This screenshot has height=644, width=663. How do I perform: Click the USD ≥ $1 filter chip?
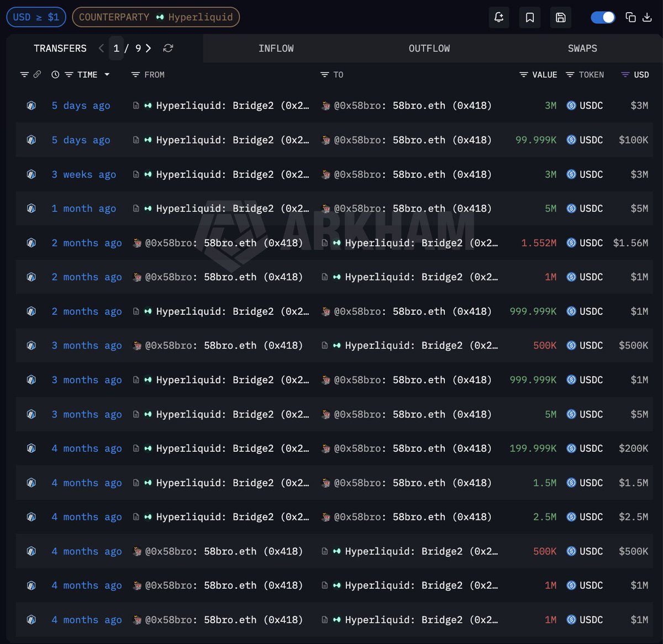tap(36, 17)
